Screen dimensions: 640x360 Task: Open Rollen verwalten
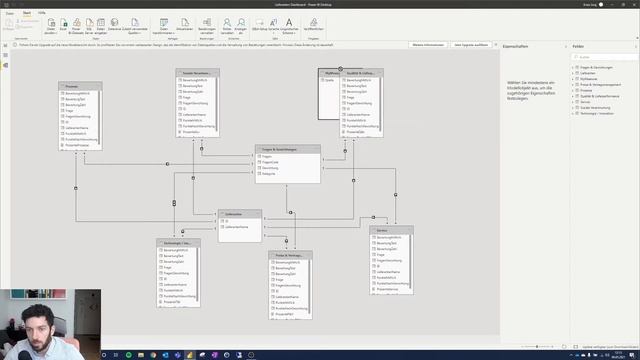(x=227, y=25)
